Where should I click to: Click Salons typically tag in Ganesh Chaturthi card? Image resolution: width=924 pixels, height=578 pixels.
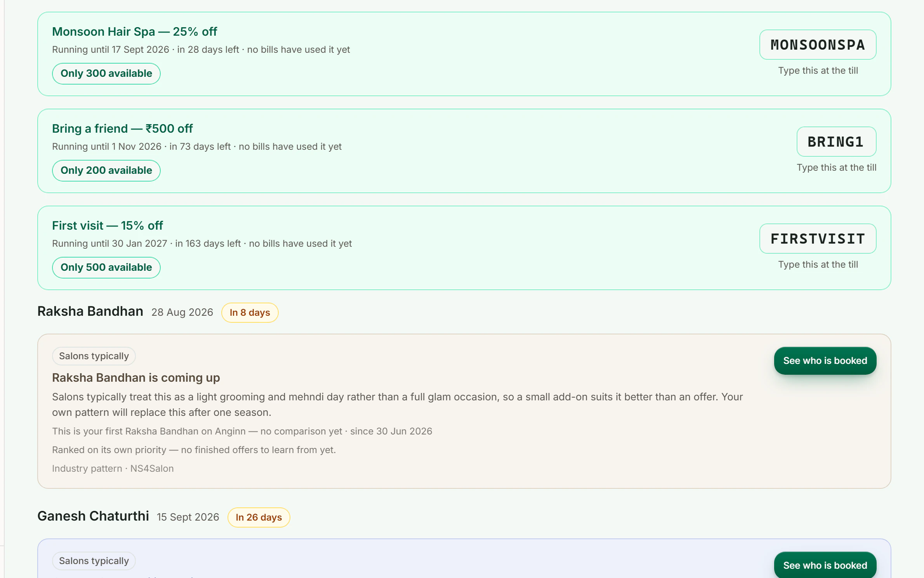[x=94, y=561]
